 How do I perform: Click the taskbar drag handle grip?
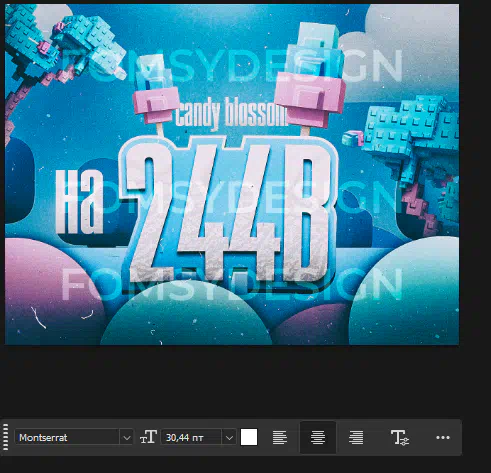tap(5, 437)
